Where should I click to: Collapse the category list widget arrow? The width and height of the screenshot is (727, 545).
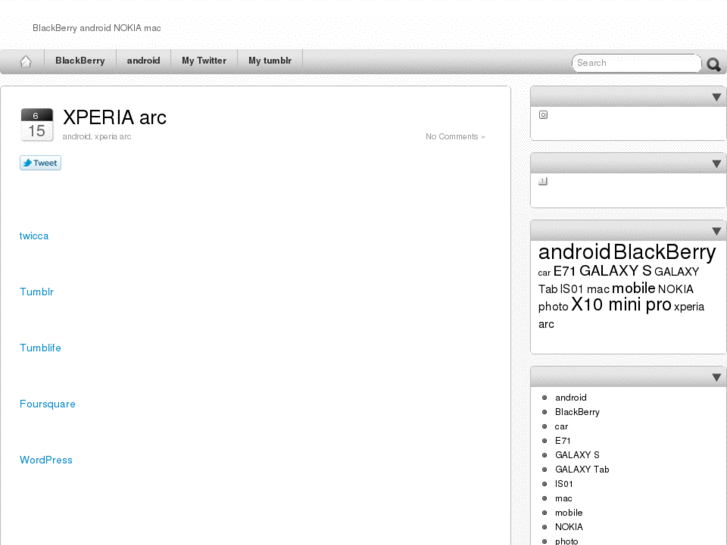716,378
